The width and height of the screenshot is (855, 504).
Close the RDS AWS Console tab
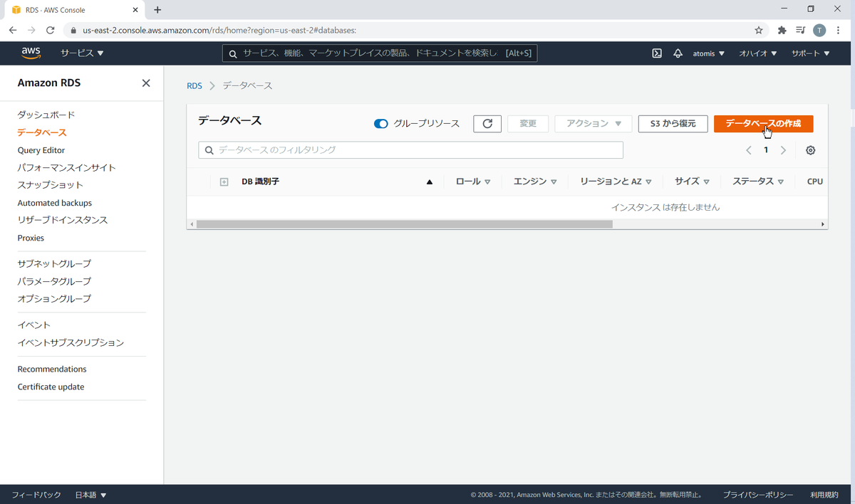[136, 10]
